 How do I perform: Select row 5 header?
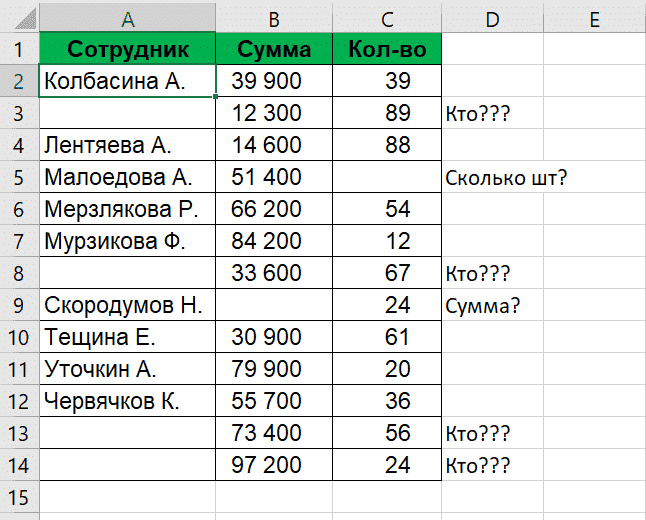click(19, 177)
